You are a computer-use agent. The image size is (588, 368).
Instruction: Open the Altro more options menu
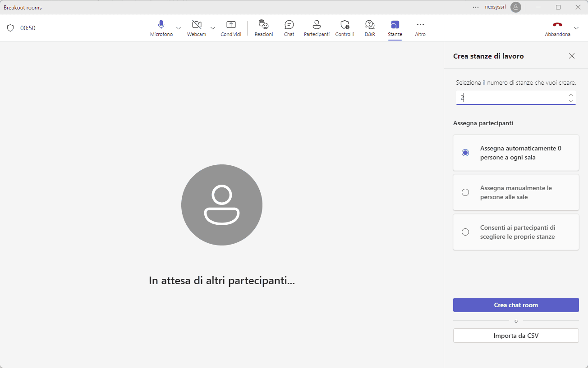click(420, 28)
